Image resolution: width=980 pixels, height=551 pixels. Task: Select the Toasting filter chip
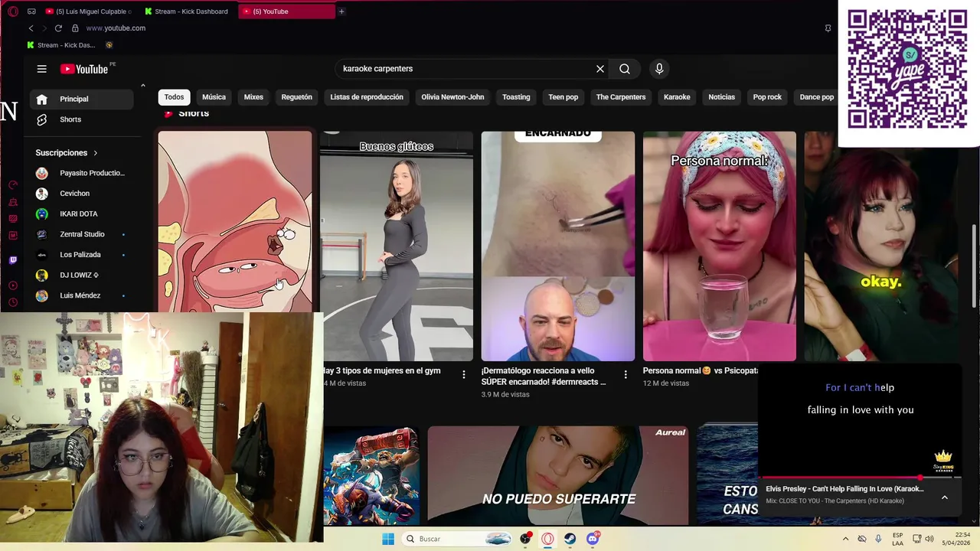coord(516,97)
